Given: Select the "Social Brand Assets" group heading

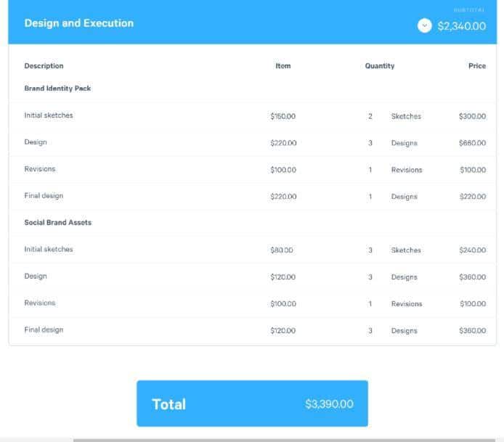Looking at the screenshot, I should tap(58, 222).
